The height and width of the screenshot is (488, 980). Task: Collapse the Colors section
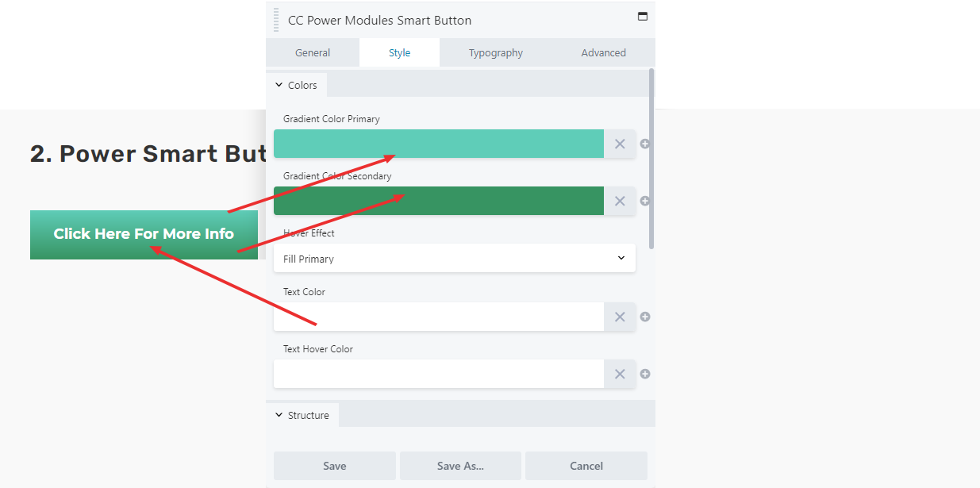[296, 85]
